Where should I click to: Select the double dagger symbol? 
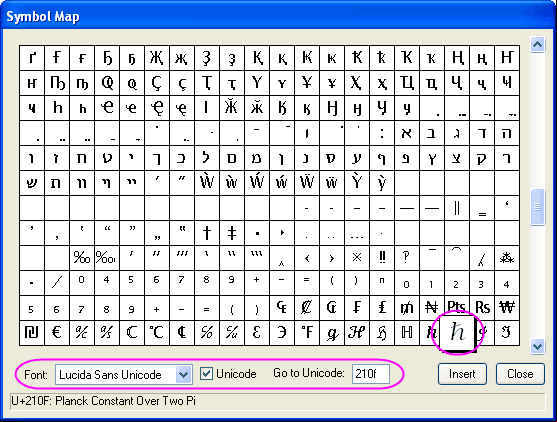232,233
